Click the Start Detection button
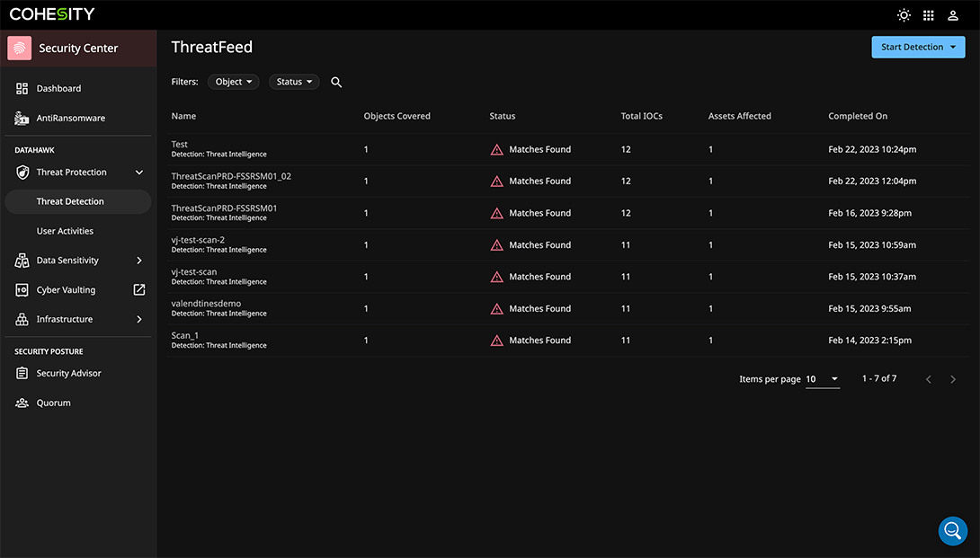Image resolution: width=980 pixels, height=558 pixels. tap(918, 46)
